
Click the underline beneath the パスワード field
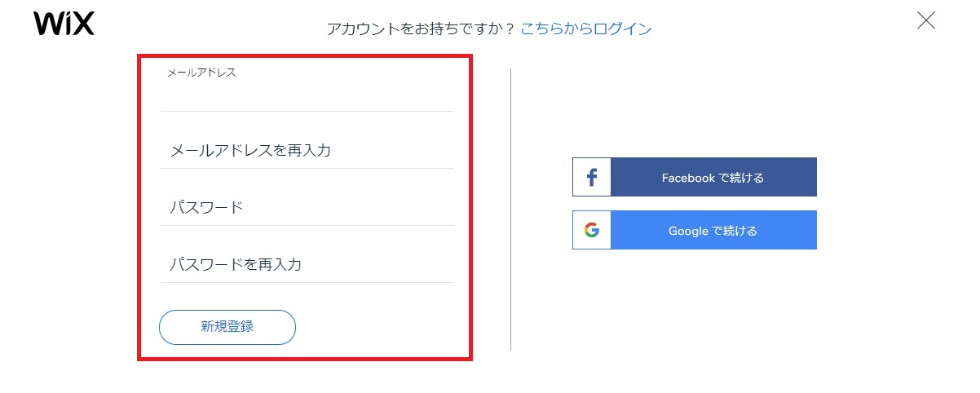pos(307,225)
